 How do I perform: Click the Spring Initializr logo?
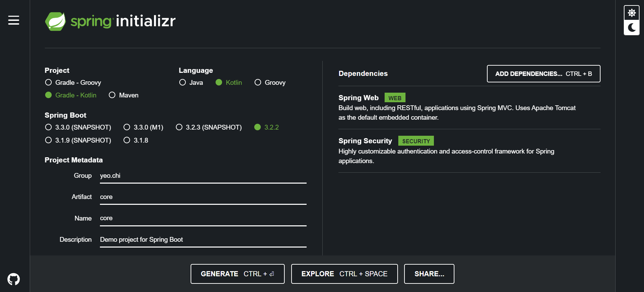(110, 21)
